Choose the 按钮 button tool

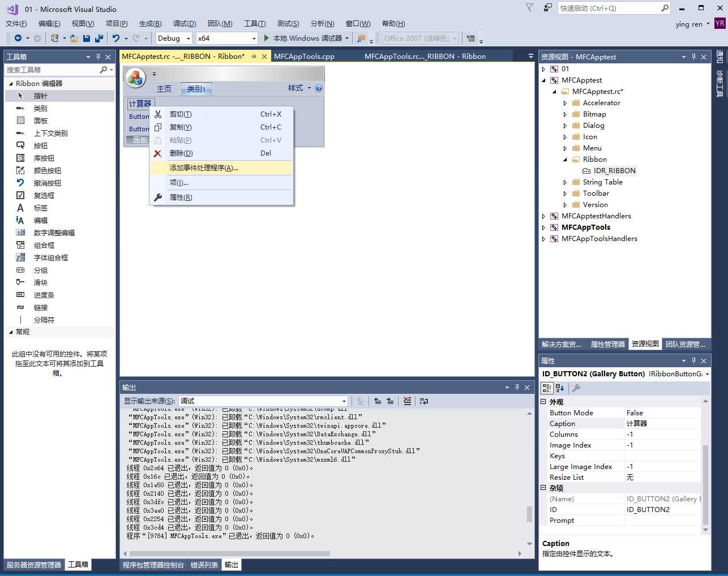click(x=59, y=145)
